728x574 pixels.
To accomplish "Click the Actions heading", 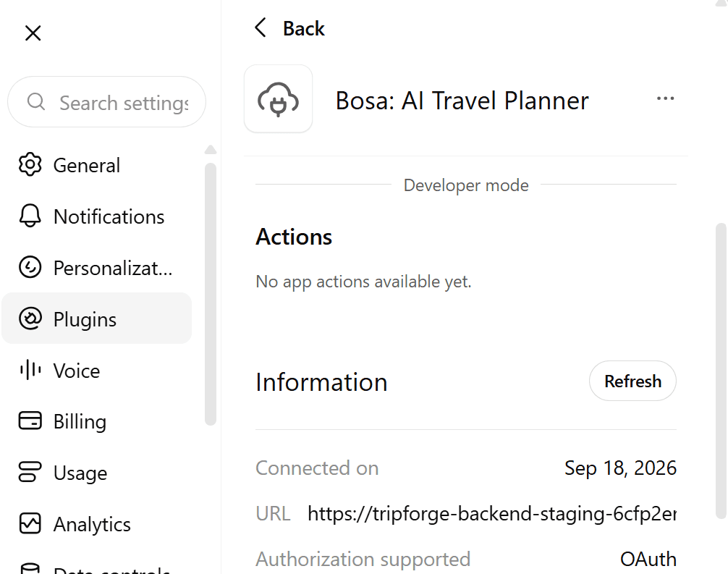I will click(294, 237).
